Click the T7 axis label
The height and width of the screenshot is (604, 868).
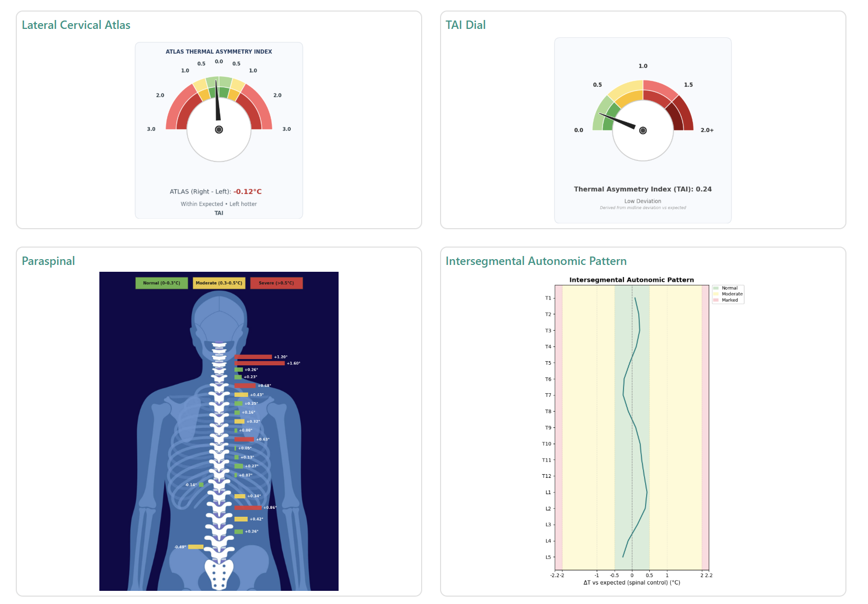point(548,395)
